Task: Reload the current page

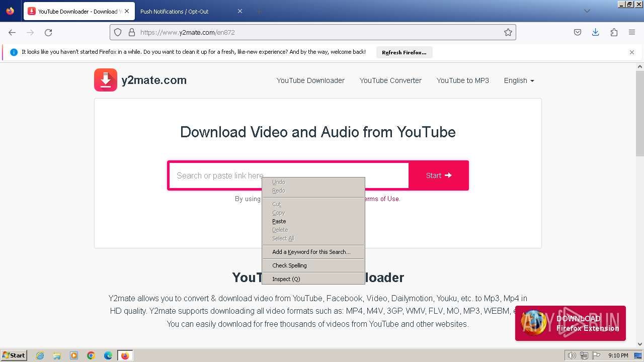Action: coord(48,32)
